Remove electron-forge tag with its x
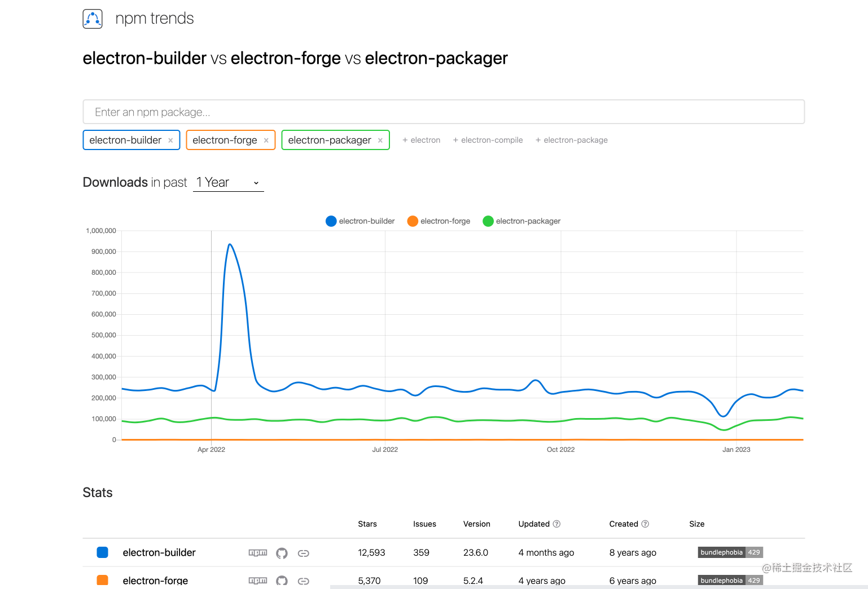The image size is (868, 589). [266, 140]
